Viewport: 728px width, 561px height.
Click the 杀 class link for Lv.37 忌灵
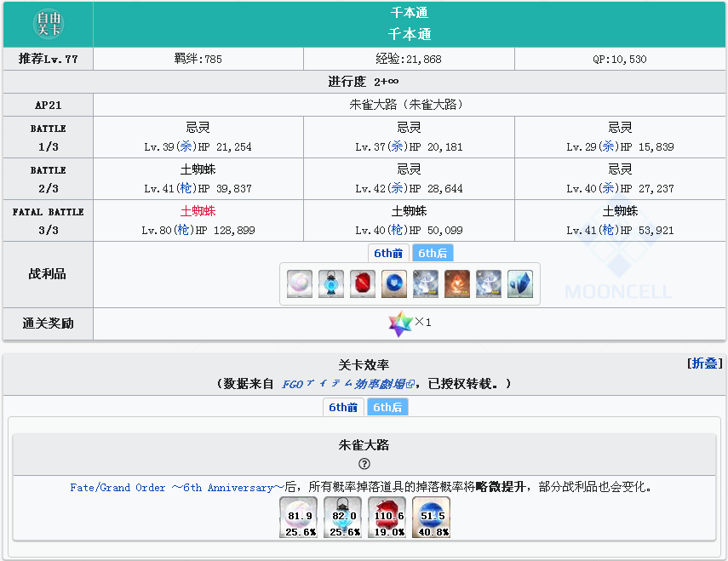[397, 146]
